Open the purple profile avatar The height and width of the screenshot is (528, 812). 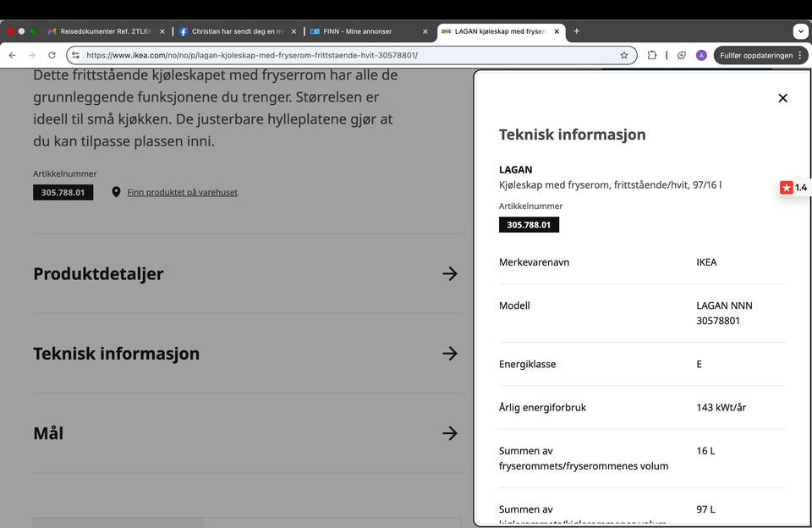coord(701,55)
